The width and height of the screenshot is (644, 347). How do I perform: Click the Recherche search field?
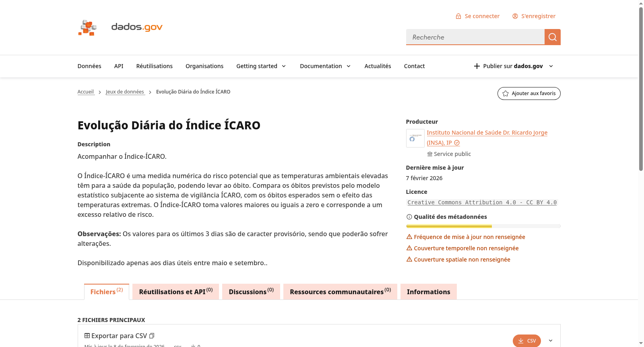click(475, 37)
